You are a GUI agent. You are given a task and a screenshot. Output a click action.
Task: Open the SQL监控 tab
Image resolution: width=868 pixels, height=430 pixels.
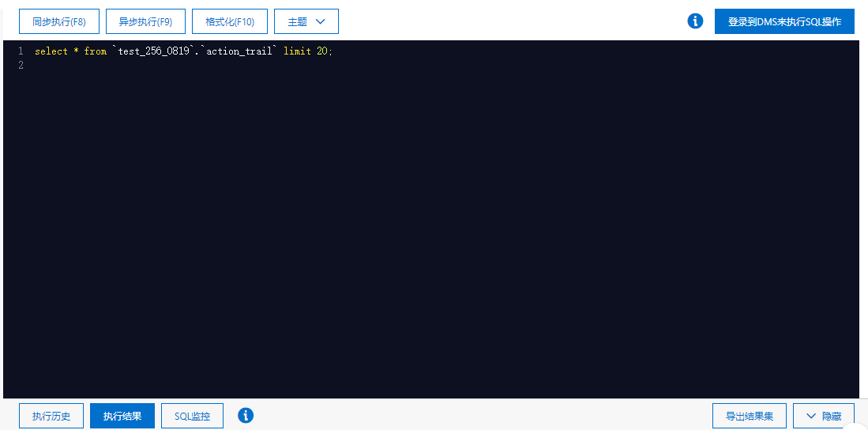point(192,416)
